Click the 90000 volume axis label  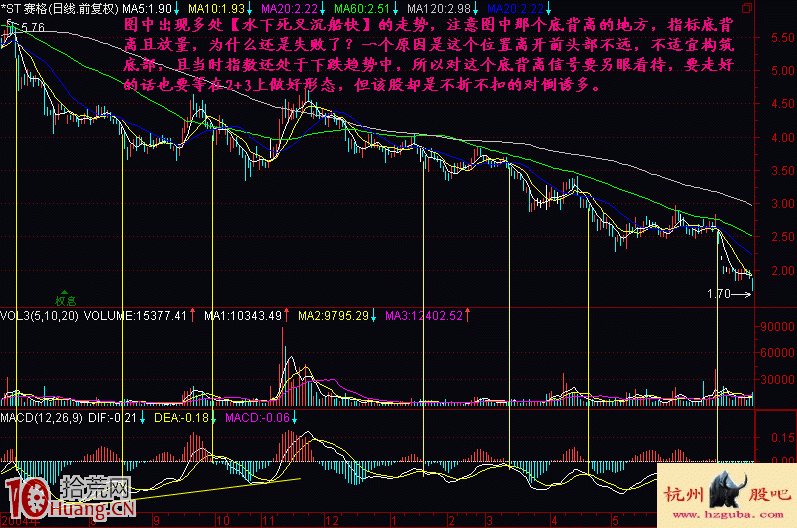(777, 327)
